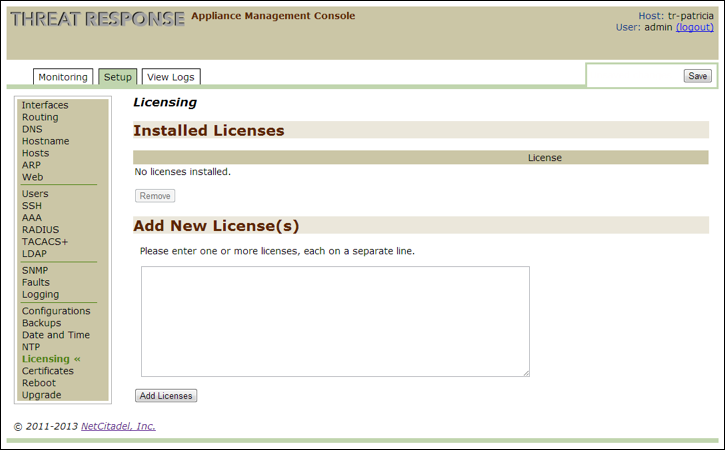
Task: Open the NetCitadel, Inc. link
Action: (x=118, y=426)
